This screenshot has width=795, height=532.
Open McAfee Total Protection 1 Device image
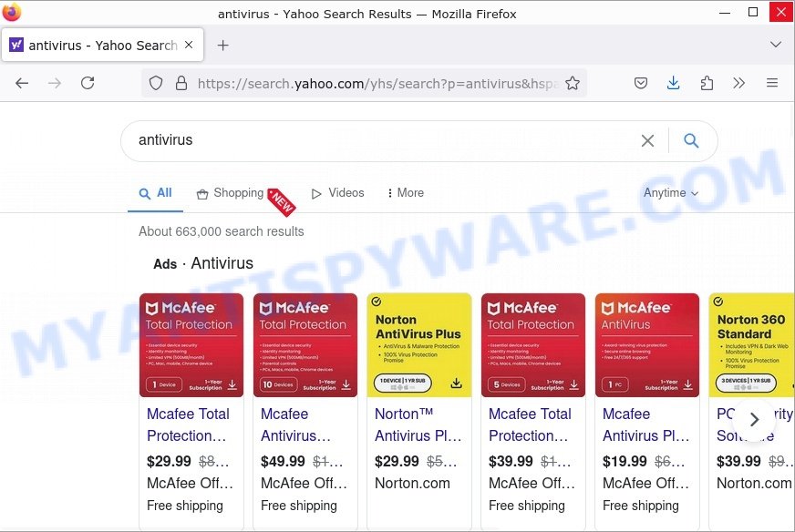point(191,345)
